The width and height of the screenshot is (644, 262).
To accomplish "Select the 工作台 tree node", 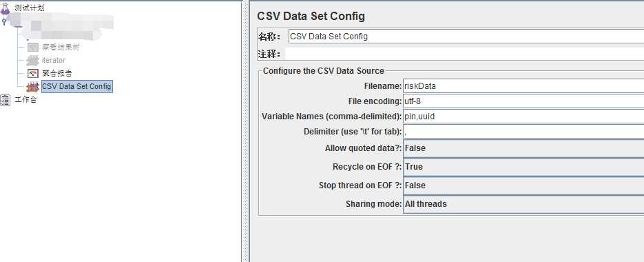I will [26, 99].
